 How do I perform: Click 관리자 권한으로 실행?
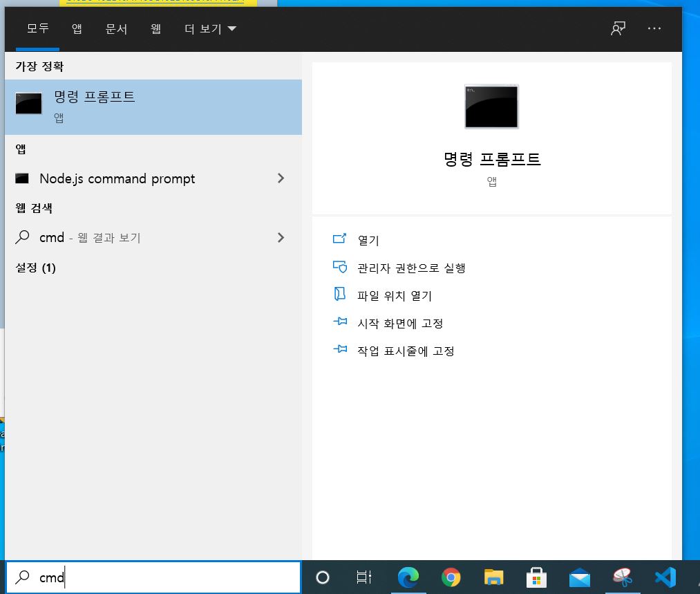411,268
